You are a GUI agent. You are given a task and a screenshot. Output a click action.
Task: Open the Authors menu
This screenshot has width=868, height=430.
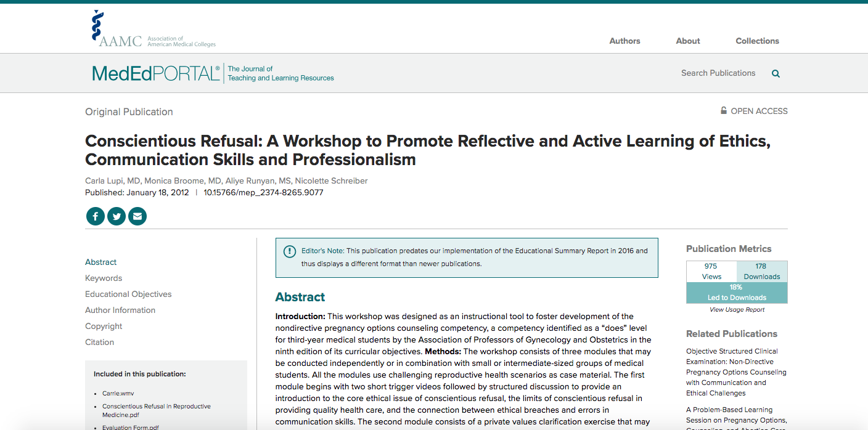(x=625, y=41)
